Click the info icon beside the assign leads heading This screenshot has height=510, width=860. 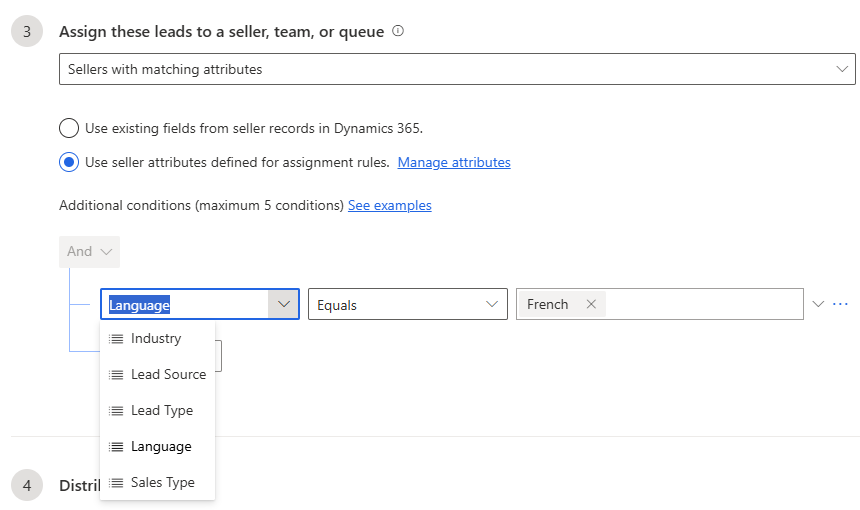click(398, 31)
